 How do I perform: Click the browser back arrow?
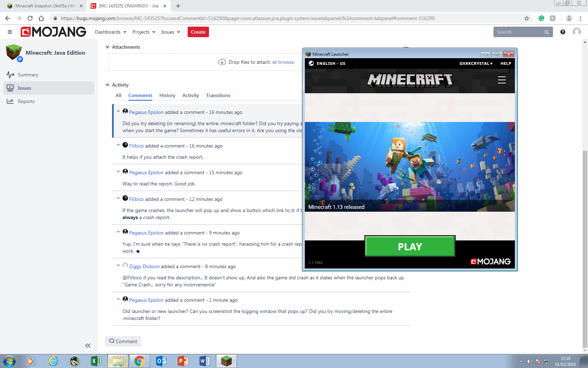click(8, 18)
